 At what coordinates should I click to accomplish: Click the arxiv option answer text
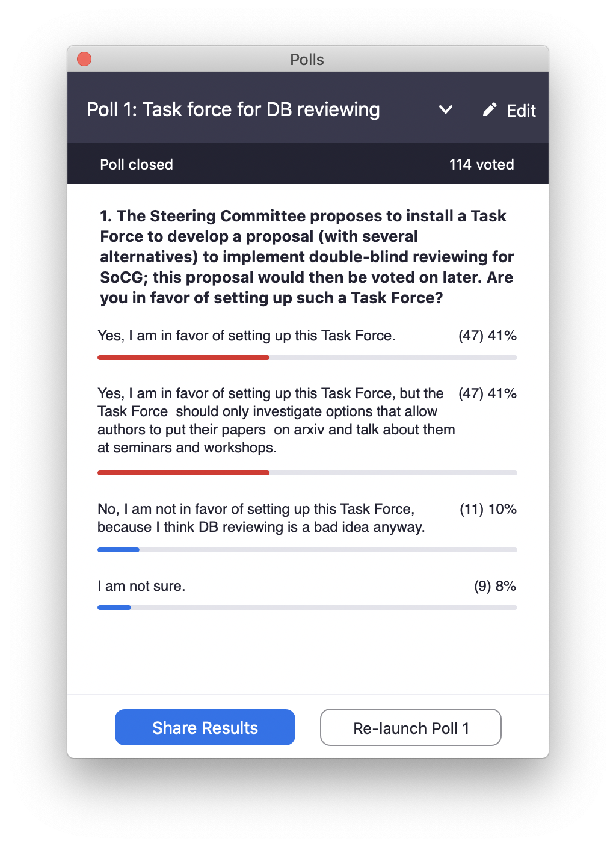click(x=276, y=420)
